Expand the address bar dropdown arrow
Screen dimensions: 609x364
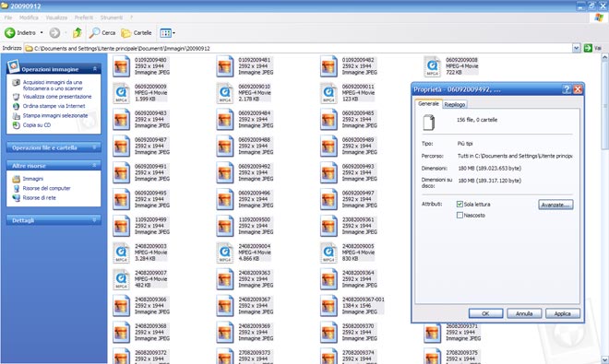(x=577, y=48)
